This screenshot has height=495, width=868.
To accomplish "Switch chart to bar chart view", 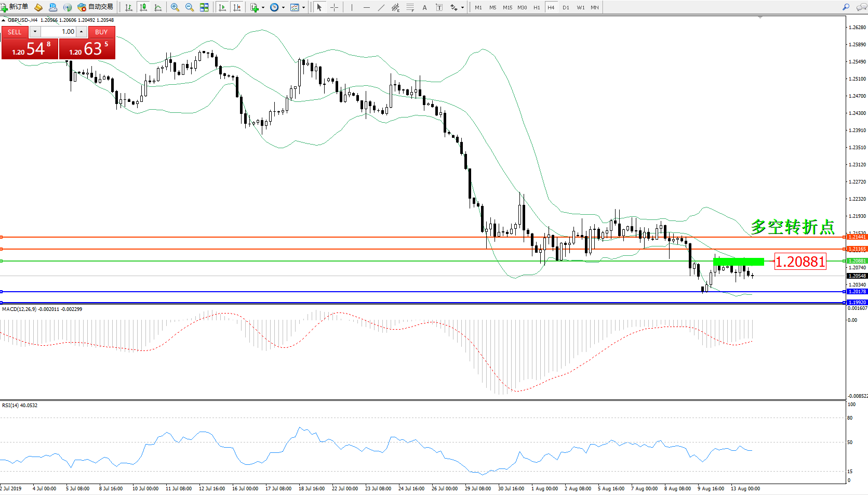I will pyautogui.click(x=129, y=7).
